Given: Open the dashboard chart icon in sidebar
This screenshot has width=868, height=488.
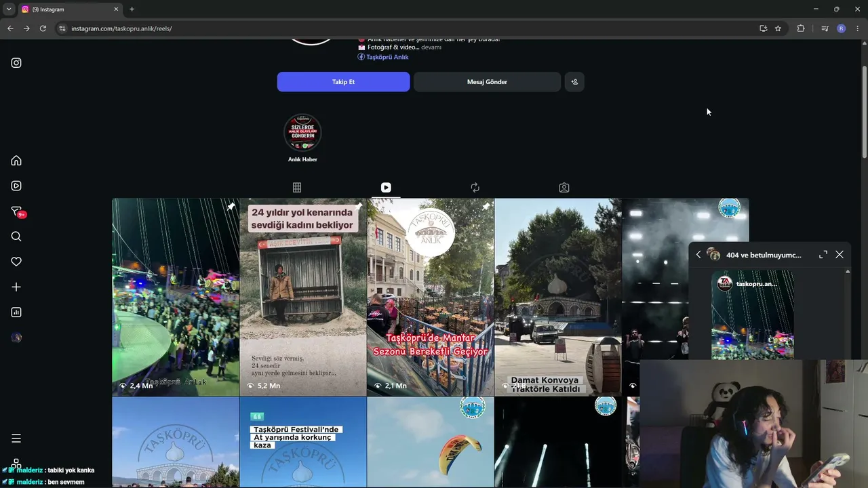Looking at the screenshot, I should click(x=16, y=312).
